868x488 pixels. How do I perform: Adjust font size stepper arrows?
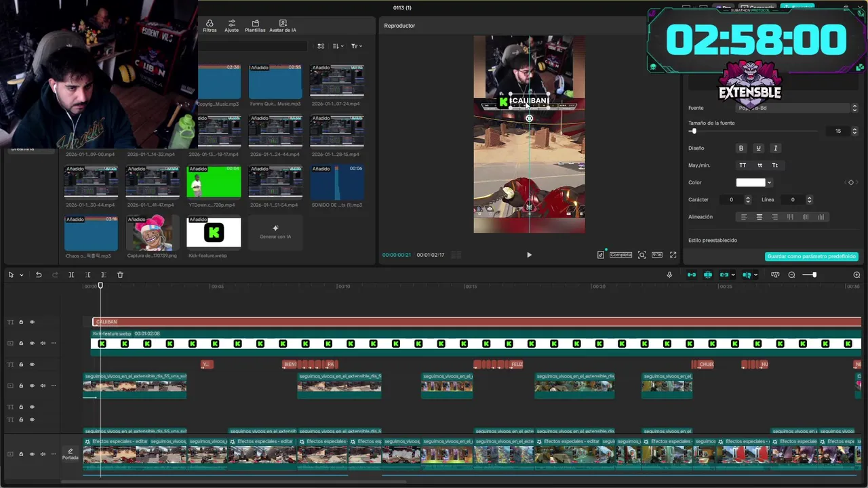point(854,131)
